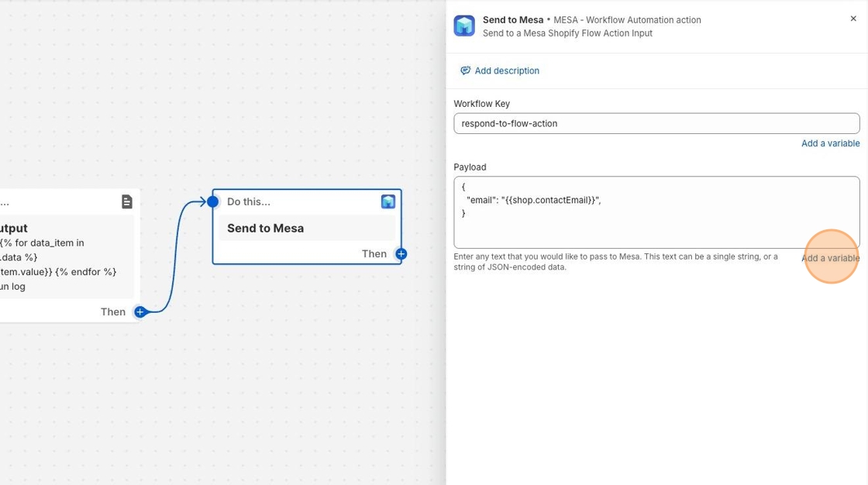Select the blue connector line between nodes
This screenshot has width=868, height=485.
pos(175,256)
